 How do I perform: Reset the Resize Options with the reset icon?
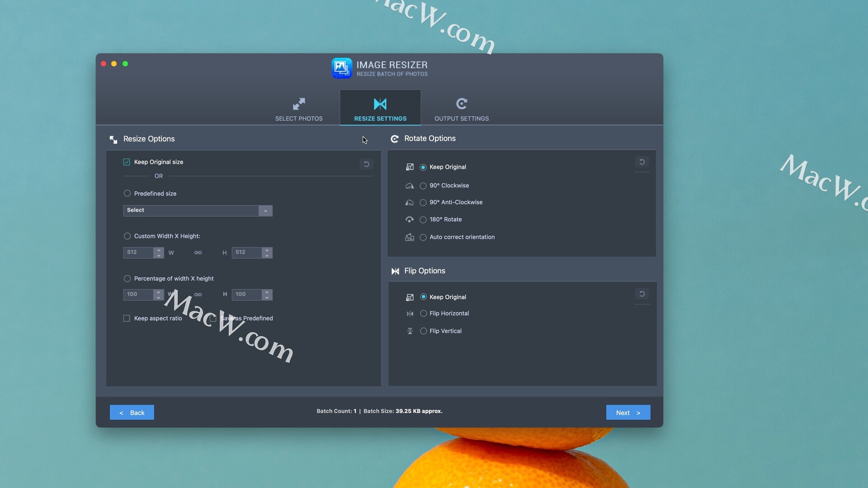pyautogui.click(x=367, y=164)
